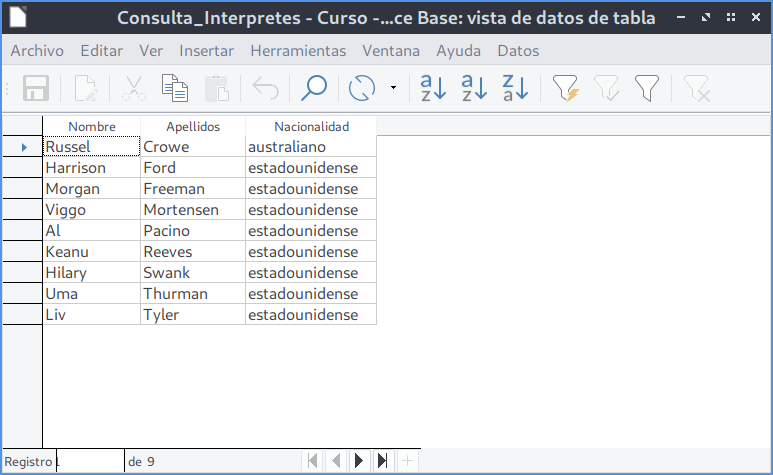
Task: Click the Nacionalidad column header
Action: click(x=311, y=127)
